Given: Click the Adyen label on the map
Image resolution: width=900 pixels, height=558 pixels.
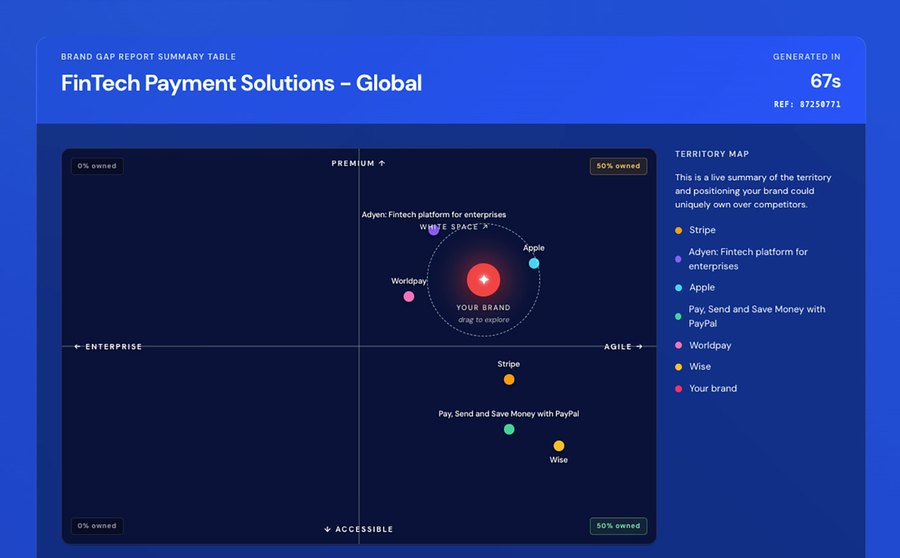Looking at the screenshot, I should point(434,215).
